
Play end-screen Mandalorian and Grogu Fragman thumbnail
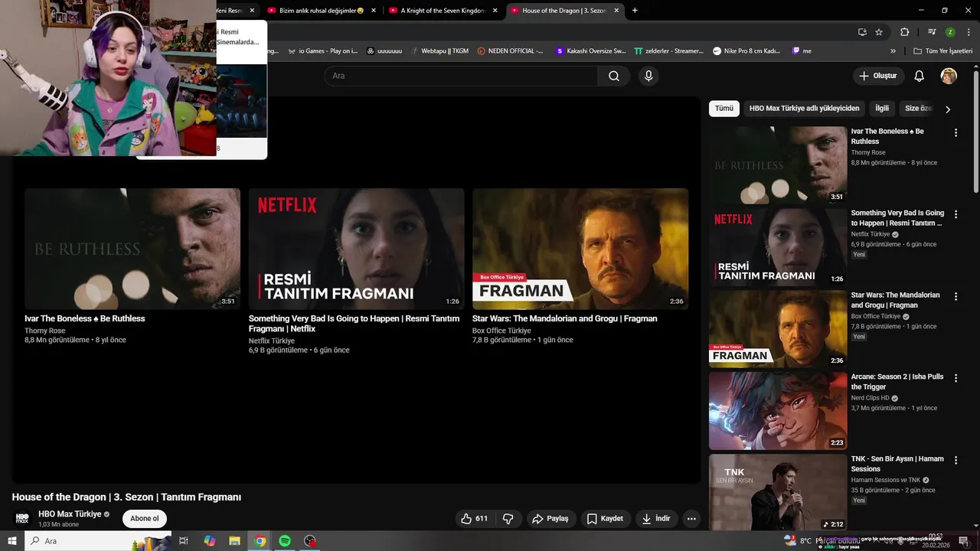coord(580,249)
